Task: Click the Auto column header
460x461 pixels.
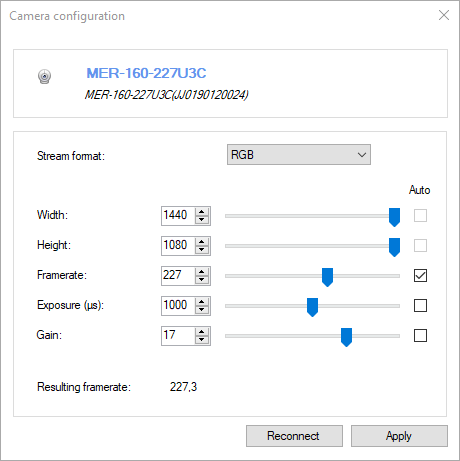Action: coord(420,190)
